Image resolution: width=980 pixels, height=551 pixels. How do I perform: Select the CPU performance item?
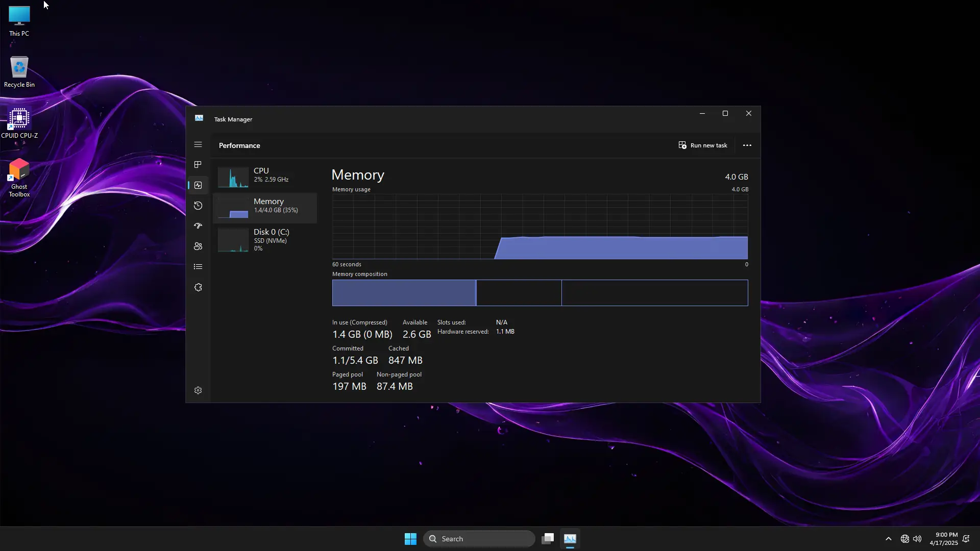pyautogui.click(x=264, y=176)
